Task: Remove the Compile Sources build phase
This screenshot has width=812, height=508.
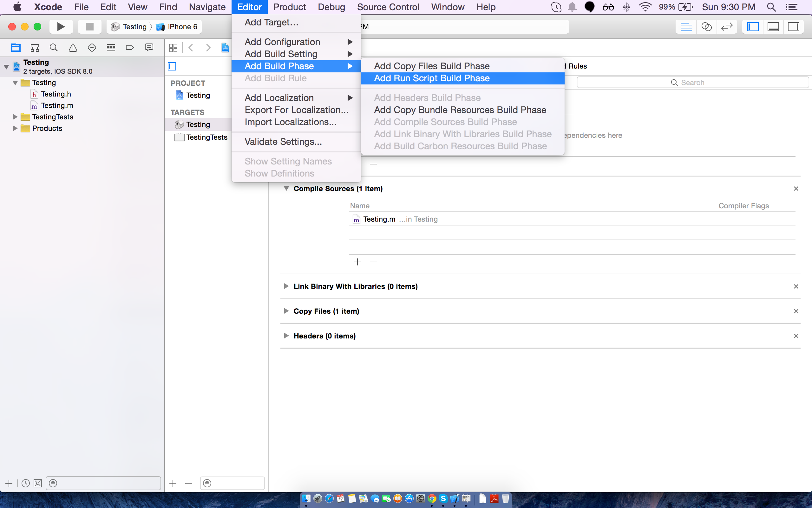Action: [796, 189]
